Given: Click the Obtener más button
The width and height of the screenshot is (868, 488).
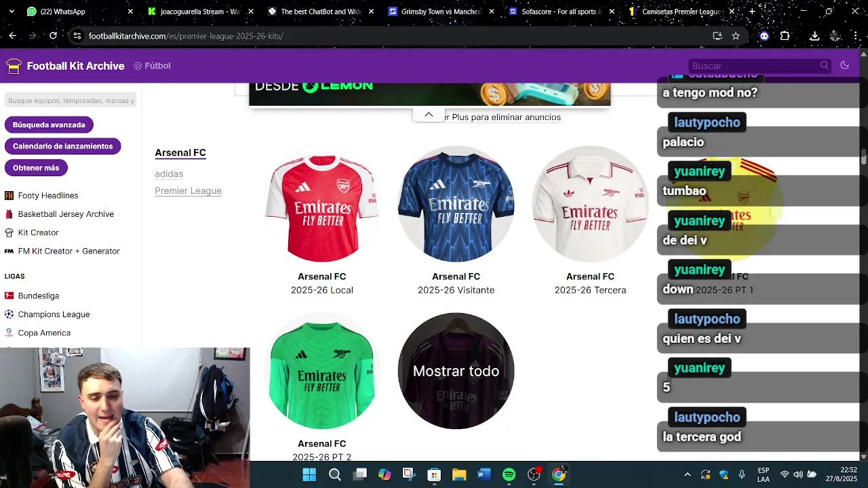Looking at the screenshot, I should pyautogui.click(x=36, y=167).
